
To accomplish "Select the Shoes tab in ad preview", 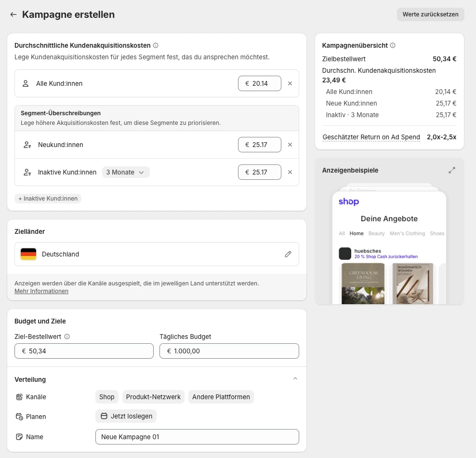I will (x=437, y=233).
